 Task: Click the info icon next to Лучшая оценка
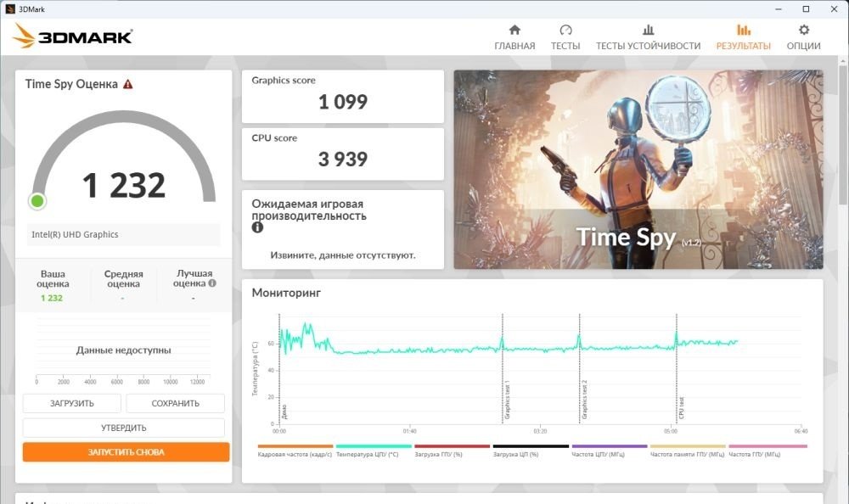point(212,283)
